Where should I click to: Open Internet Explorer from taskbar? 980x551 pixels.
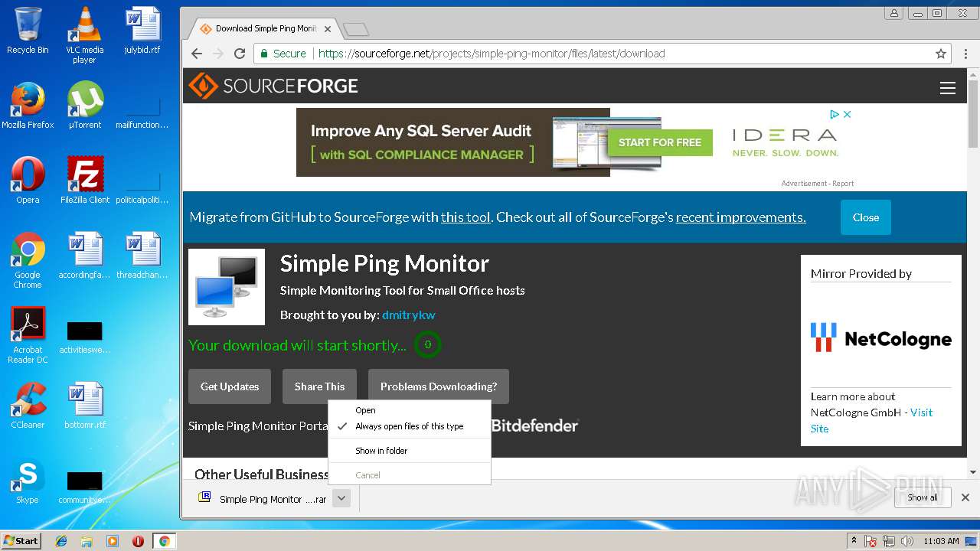[61, 541]
